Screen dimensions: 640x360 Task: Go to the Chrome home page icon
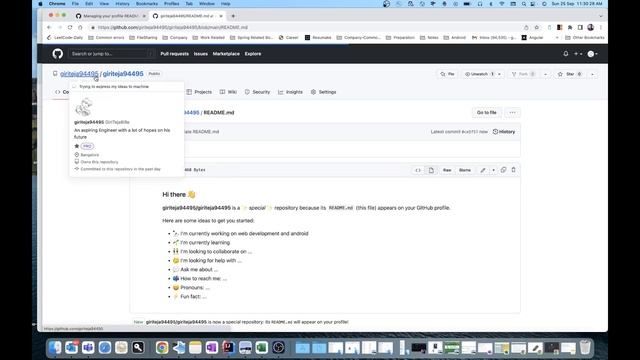click(x=80, y=27)
